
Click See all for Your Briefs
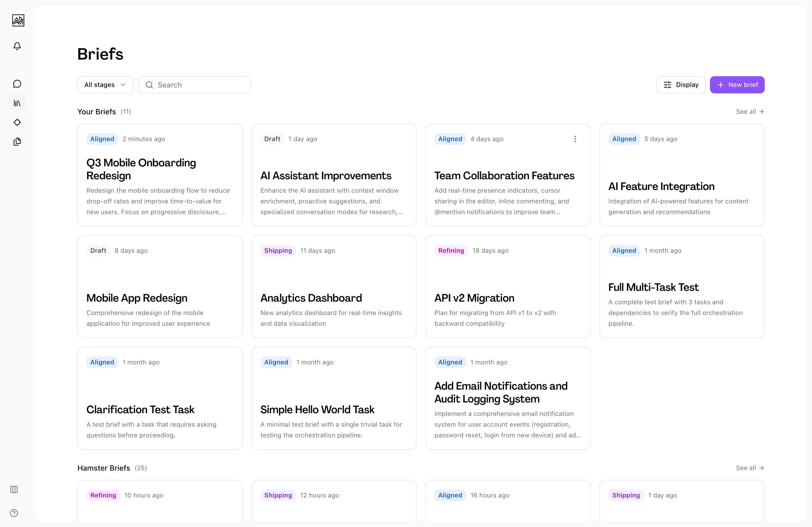click(749, 112)
